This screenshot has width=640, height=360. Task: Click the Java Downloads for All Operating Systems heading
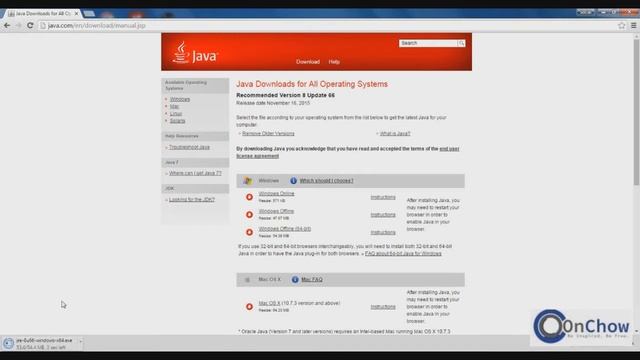[312, 84]
